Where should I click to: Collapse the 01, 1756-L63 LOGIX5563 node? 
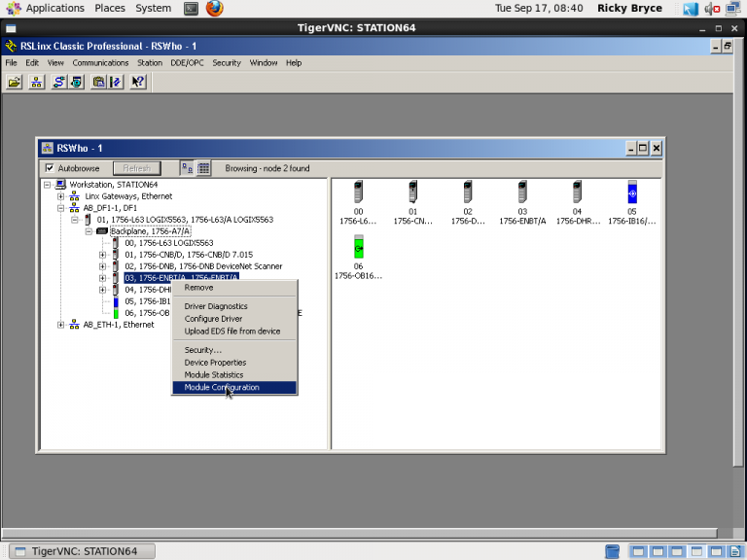pos(74,220)
